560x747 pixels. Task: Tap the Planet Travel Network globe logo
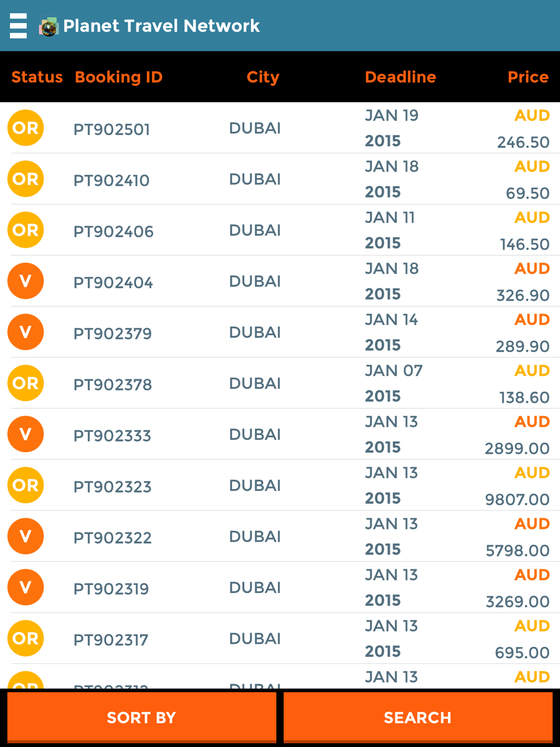(49, 26)
